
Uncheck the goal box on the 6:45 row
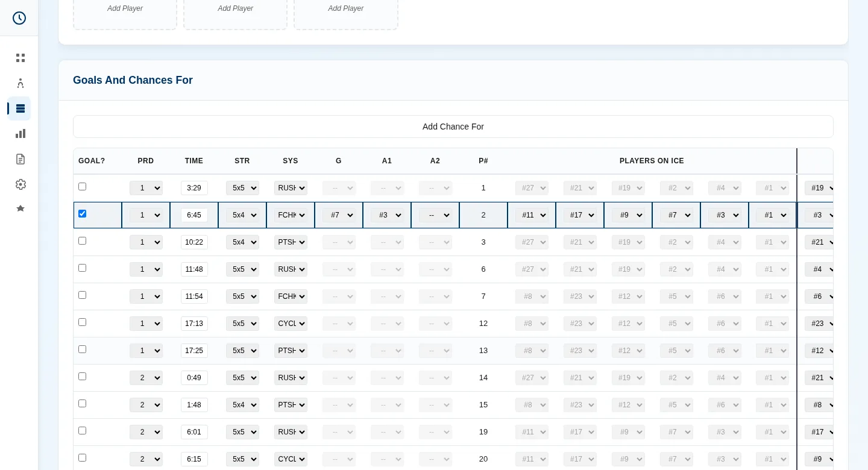point(83,214)
